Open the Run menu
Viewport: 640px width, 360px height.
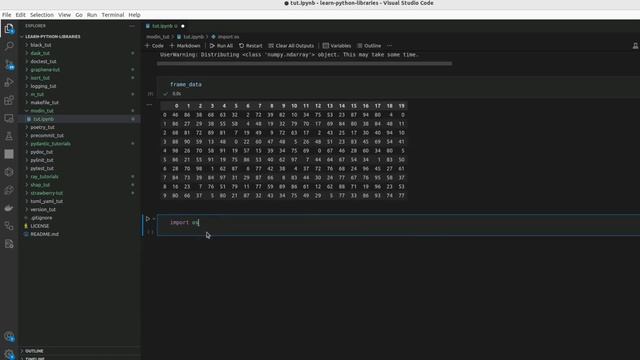(92, 15)
